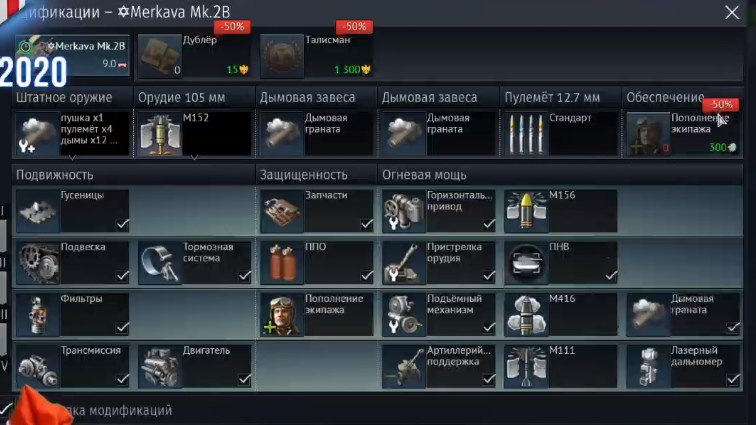Expand the Штатное оружие preset arrow

tap(72, 158)
